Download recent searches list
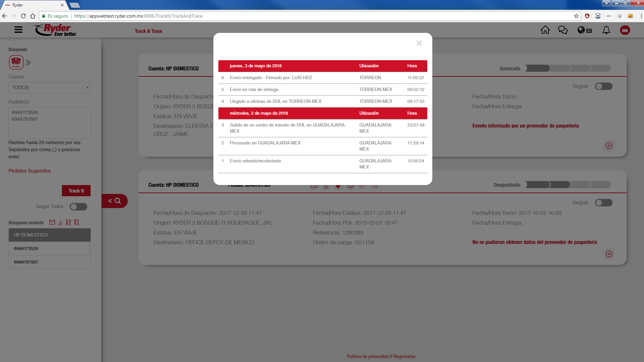This screenshot has width=644, height=362. (60, 222)
